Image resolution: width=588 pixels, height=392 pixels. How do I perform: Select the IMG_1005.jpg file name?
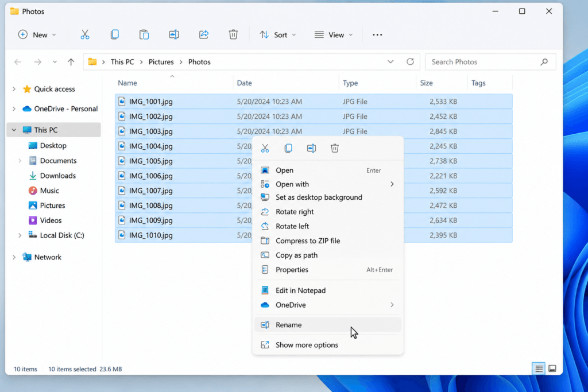(151, 161)
